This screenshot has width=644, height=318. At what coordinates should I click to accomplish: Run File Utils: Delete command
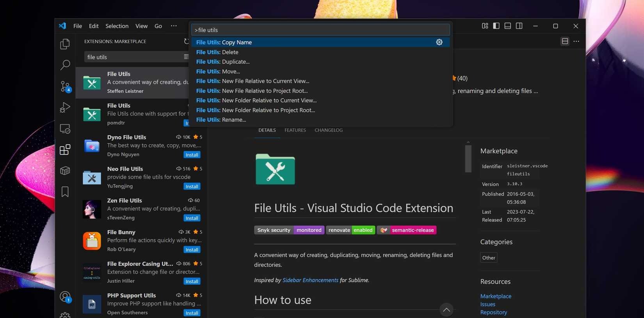pos(320,52)
